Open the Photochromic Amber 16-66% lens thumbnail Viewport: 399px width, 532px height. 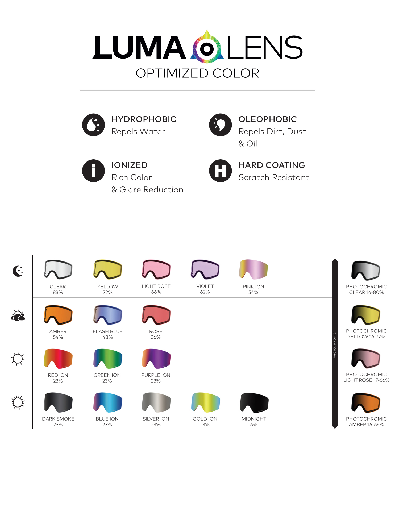pyautogui.click(x=366, y=403)
